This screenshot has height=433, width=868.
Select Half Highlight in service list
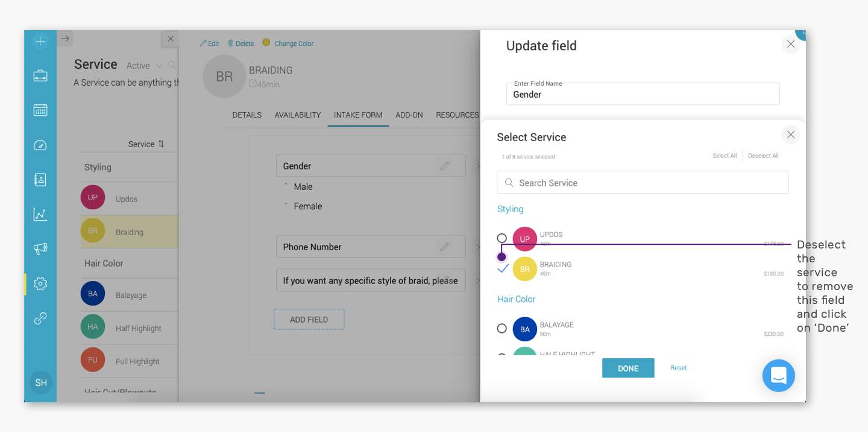pyautogui.click(x=129, y=328)
